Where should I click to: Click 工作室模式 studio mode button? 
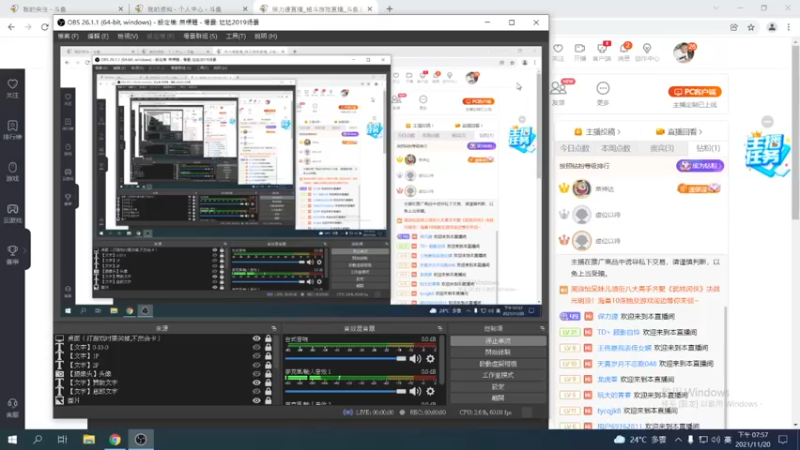point(498,375)
